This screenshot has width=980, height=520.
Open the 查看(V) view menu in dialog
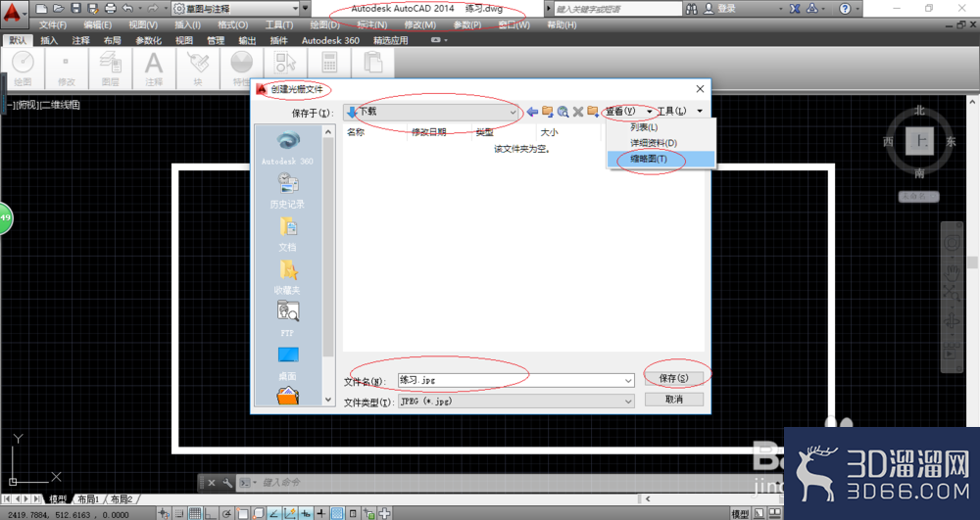[x=627, y=111]
